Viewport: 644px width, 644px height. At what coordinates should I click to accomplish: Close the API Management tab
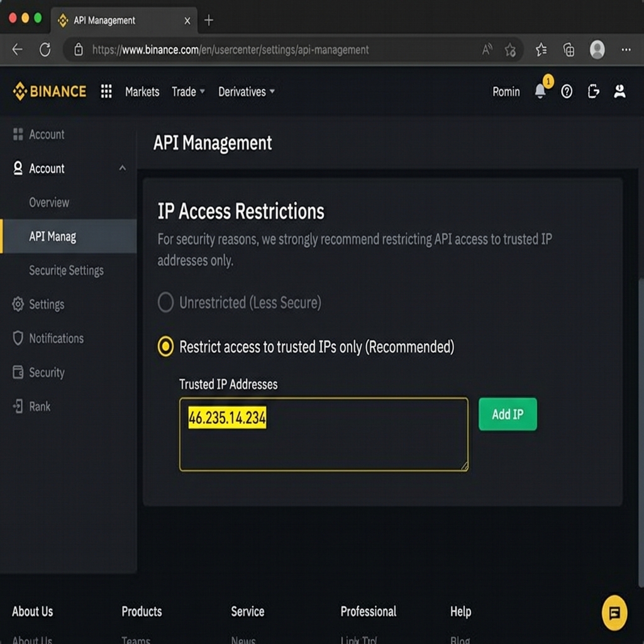point(187,21)
